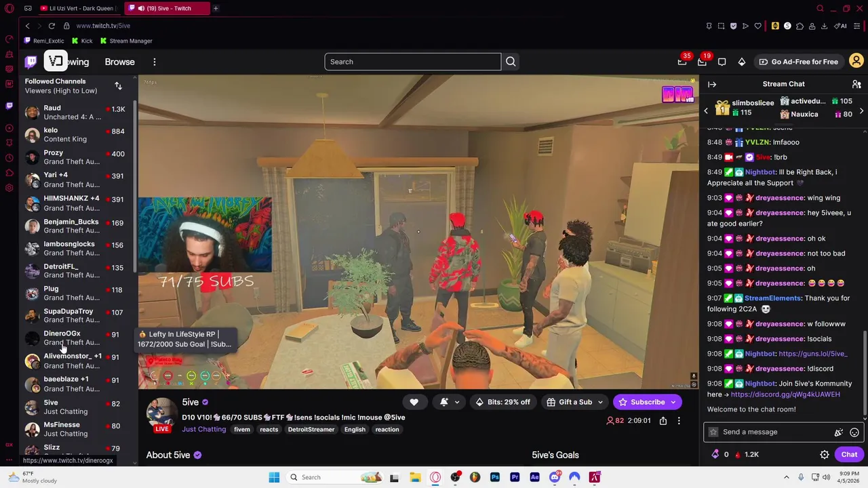This screenshot has width=868, height=488.
Task: Open Opera downloads icon
Action: point(824,26)
